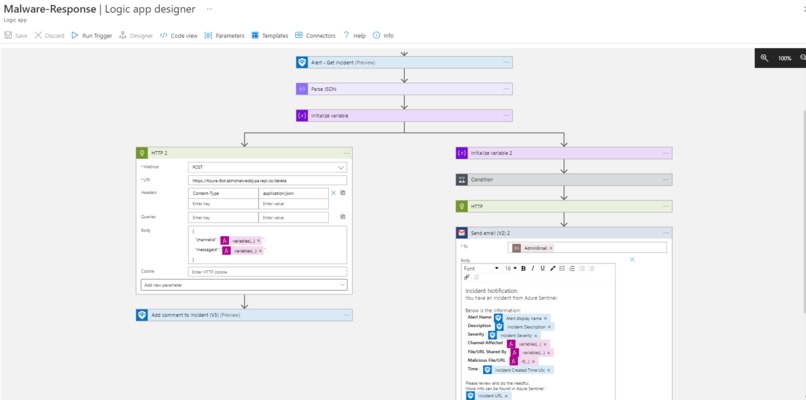806x400 pixels.
Task: Open the ellipsis menu beside the Logic app designer title
Action: pos(209,9)
